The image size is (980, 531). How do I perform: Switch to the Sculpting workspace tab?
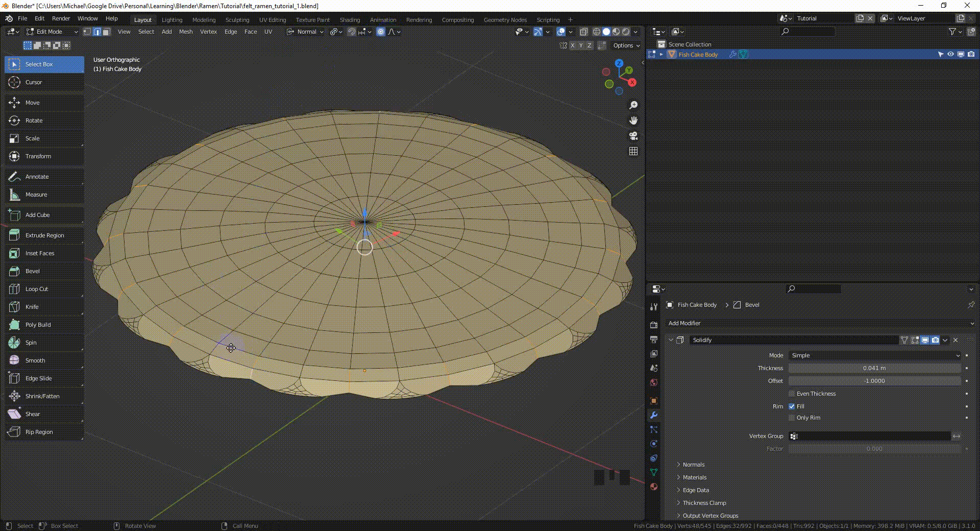(x=237, y=19)
